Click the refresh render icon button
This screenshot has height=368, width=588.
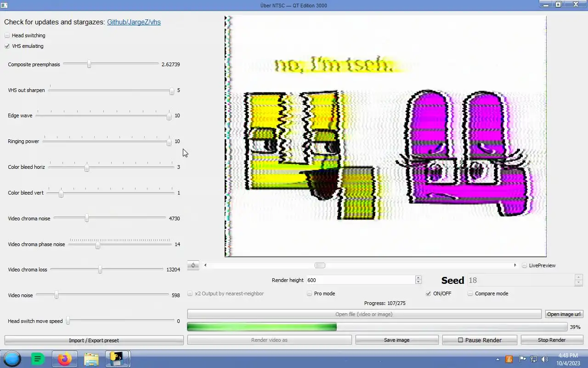click(x=193, y=265)
